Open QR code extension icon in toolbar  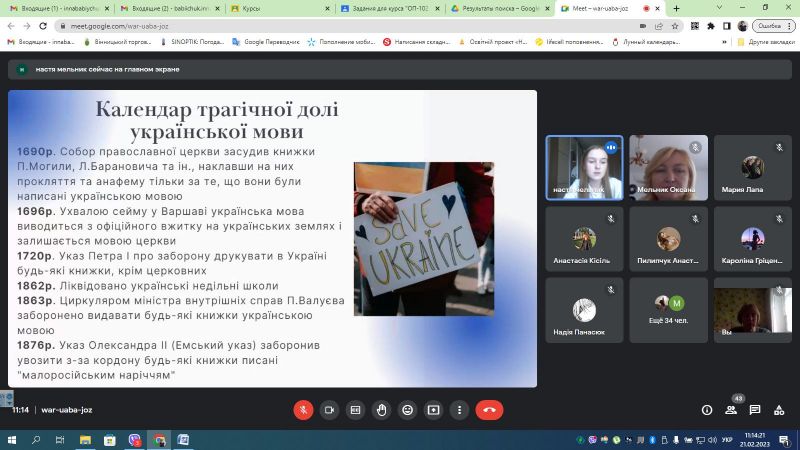click(x=695, y=26)
